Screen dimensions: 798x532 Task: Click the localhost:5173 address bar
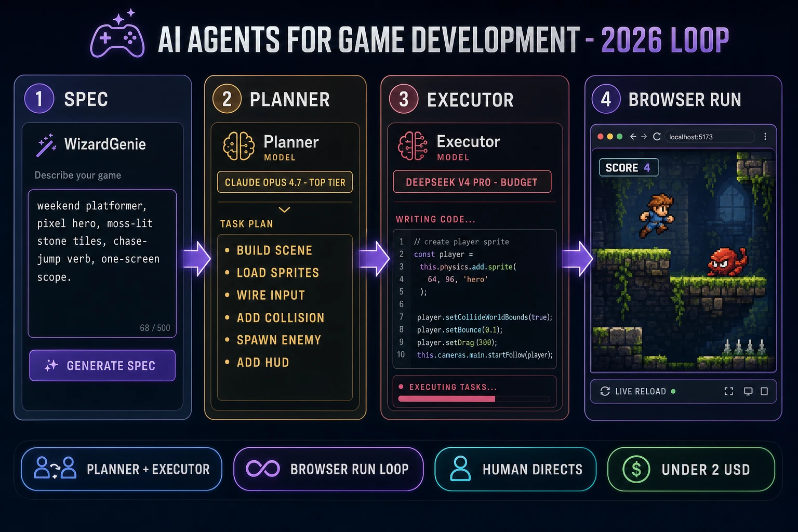point(710,137)
